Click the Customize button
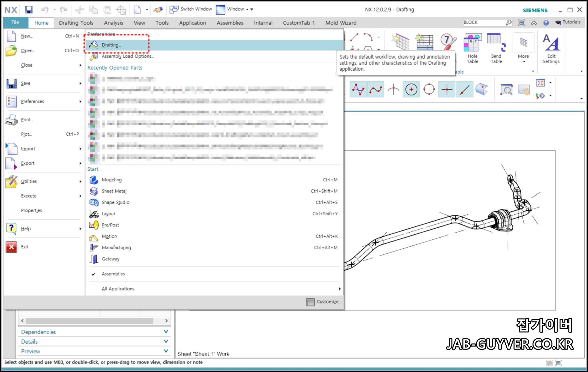 coord(323,302)
